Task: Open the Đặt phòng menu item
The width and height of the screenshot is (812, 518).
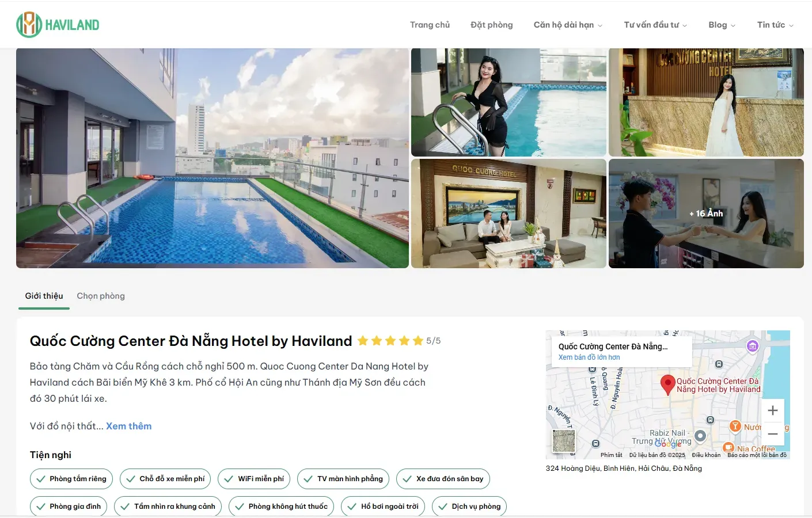Action: (x=491, y=25)
